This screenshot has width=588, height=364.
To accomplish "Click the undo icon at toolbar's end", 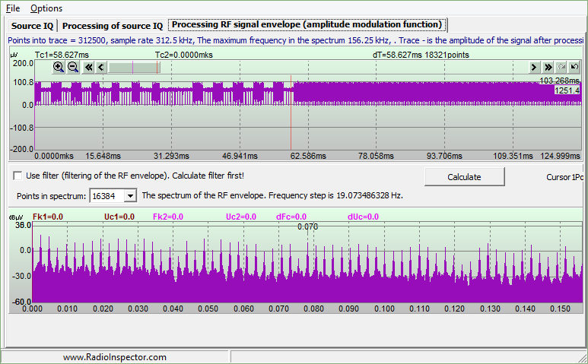I will [x=574, y=67].
